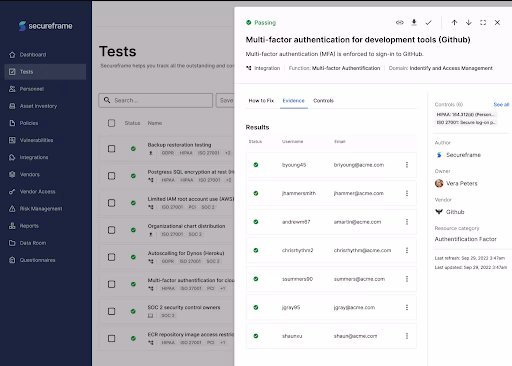512x366 pixels.
Task: Click the Reports sidebar icon
Action: coord(12,226)
